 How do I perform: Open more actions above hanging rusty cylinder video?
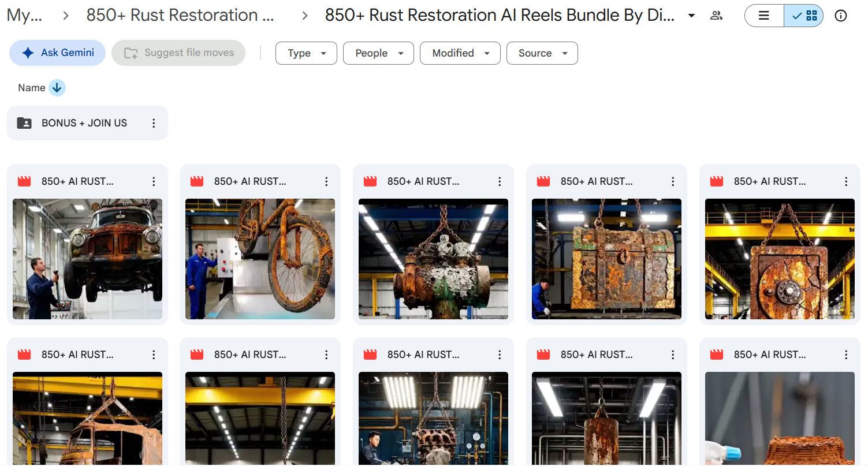click(x=673, y=355)
